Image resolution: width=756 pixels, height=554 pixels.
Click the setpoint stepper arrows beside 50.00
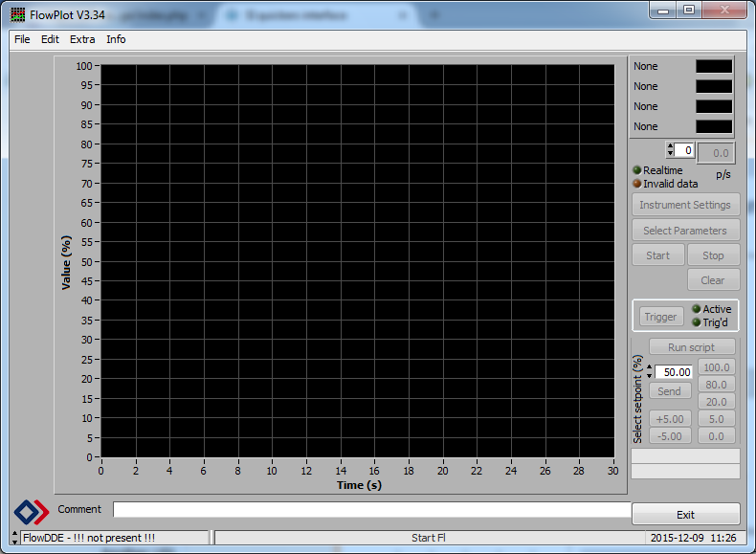coord(650,372)
